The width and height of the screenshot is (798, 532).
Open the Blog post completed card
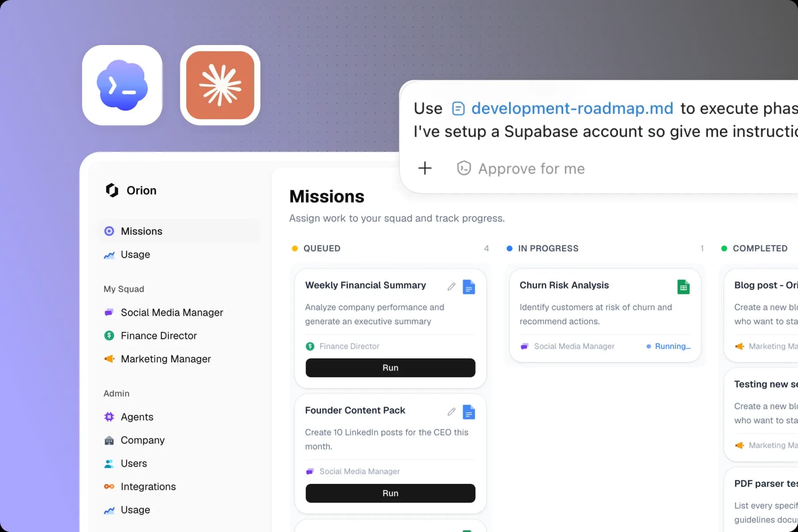(761, 315)
